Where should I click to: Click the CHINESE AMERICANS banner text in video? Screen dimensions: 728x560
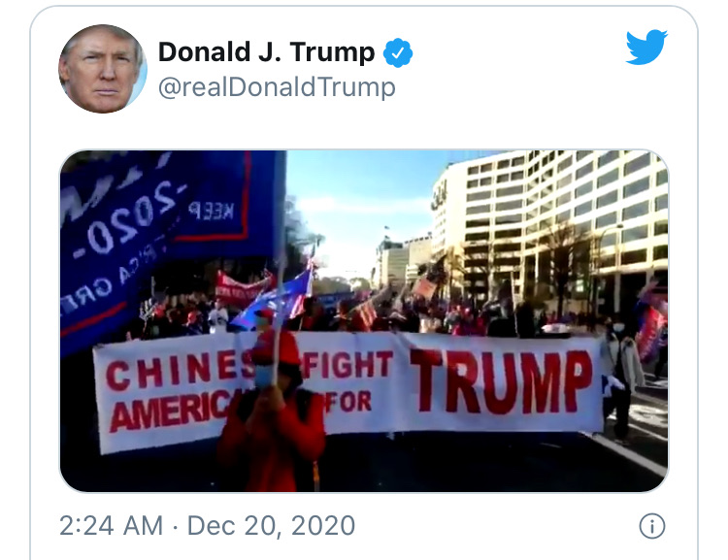point(174,396)
